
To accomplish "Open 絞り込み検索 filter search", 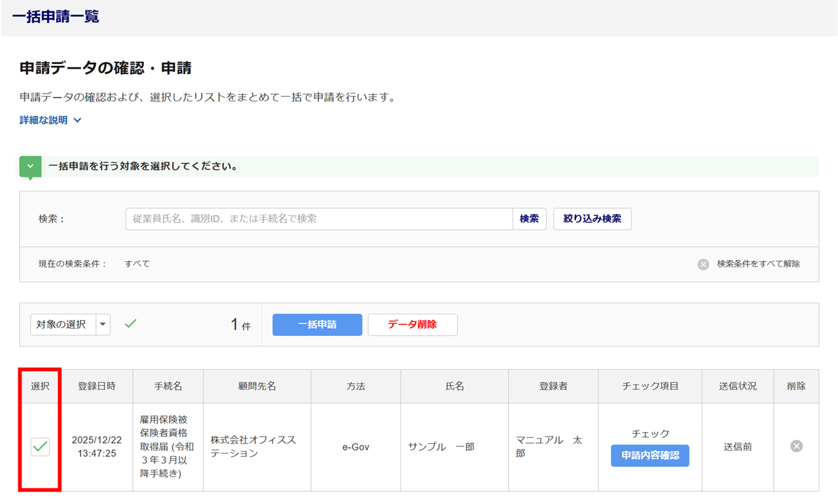I will click(592, 219).
